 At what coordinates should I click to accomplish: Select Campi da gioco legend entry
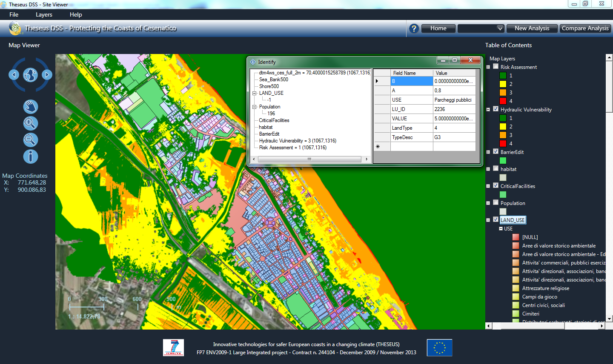click(x=540, y=296)
